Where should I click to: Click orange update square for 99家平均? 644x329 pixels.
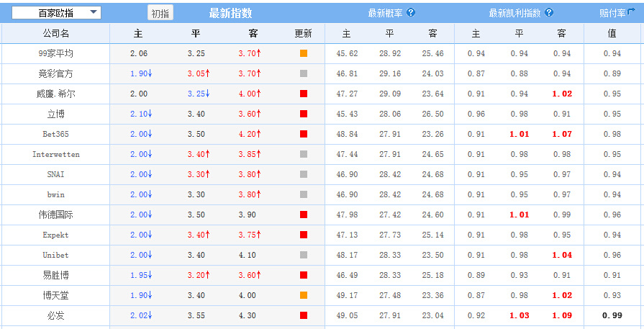pos(304,53)
